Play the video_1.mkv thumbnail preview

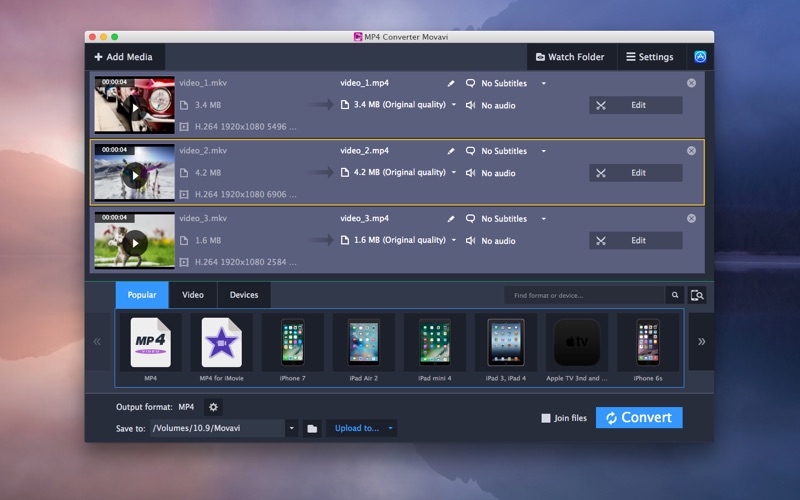point(135,108)
